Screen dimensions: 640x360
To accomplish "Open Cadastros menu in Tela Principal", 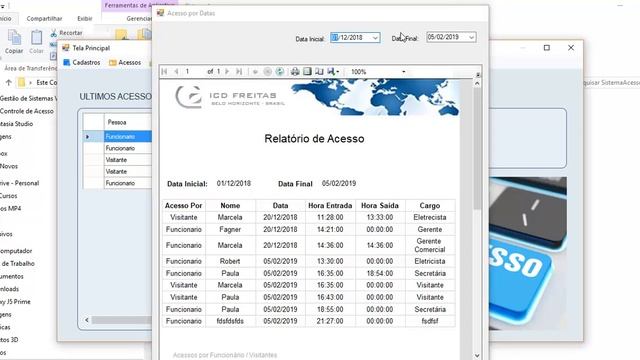I will [82, 62].
